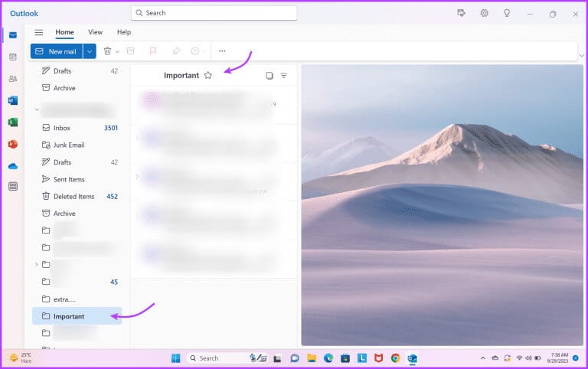This screenshot has width=588, height=369.
Task: Launch Excel from the app sidebar
Action: click(13, 122)
